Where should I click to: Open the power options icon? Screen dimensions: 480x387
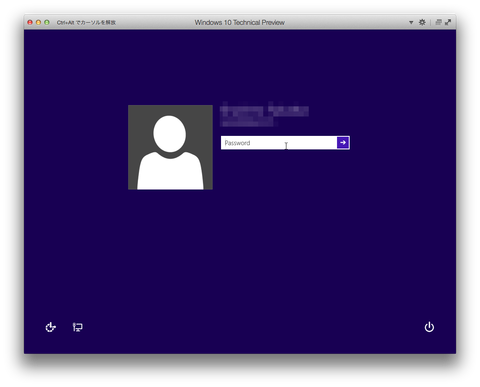(429, 327)
